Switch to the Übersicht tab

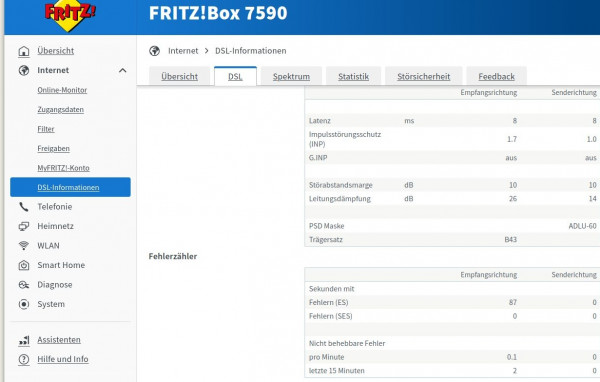(x=179, y=77)
